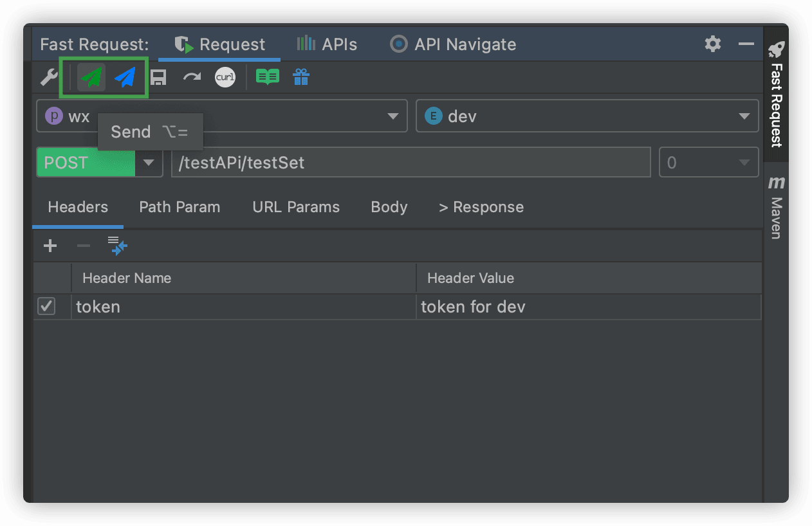Screen dimensions: 812x526
Task: Select the 'token for dev' header value cell
Action: click(588, 307)
